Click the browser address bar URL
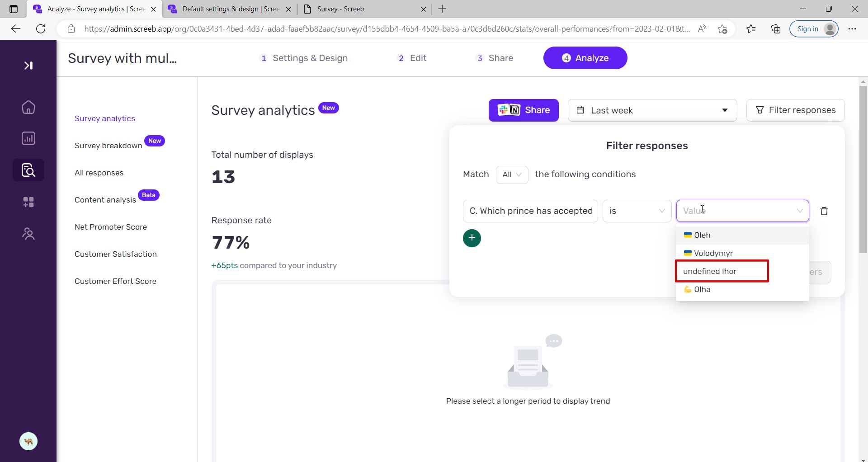This screenshot has height=462, width=868. 387,29
